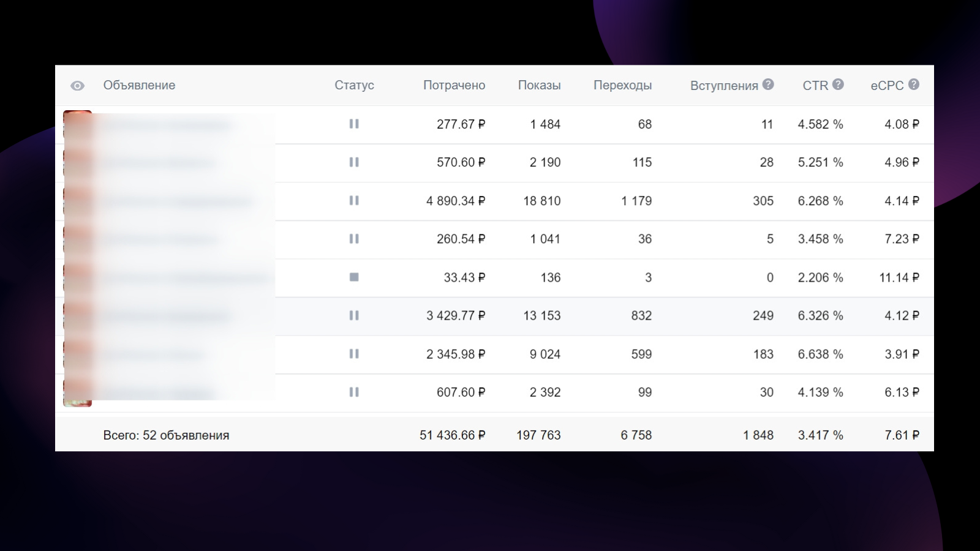Click total spent 51 436.66 ₽
The height and width of the screenshot is (551, 980).
click(x=452, y=435)
